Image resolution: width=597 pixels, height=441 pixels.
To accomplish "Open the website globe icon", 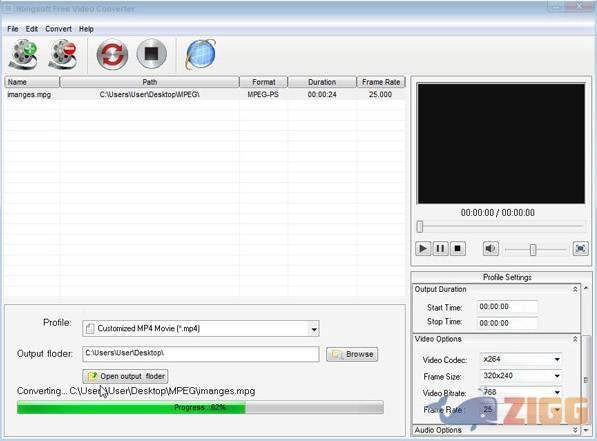I will click(201, 54).
